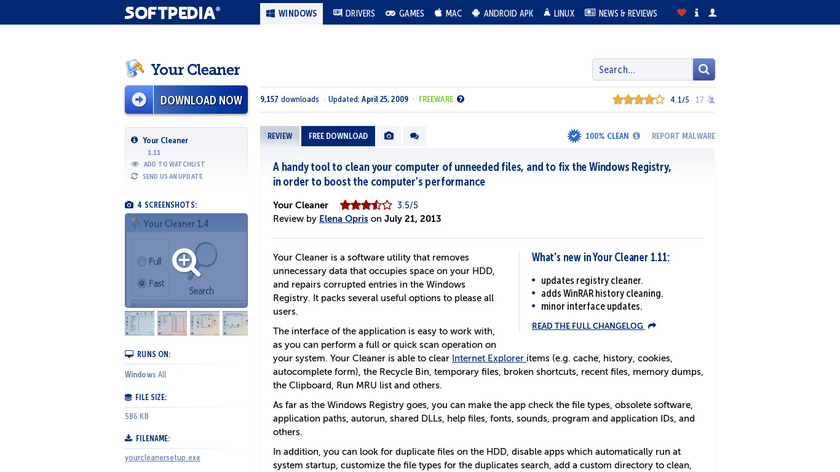The height and width of the screenshot is (472, 840).
Task: Click the 9,157 downloads text
Action: pyautogui.click(x=289, y=99)
